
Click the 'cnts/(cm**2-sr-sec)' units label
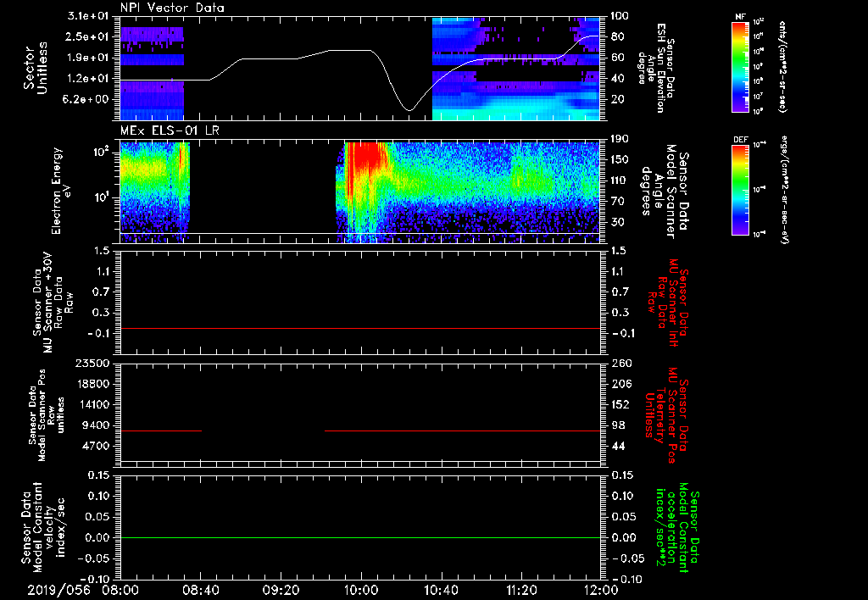(x=782, y=67)
